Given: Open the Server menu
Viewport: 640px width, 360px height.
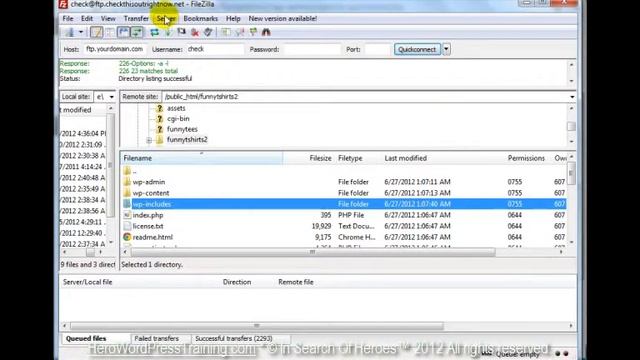Looking at the screenshot, I should [166, 19].
